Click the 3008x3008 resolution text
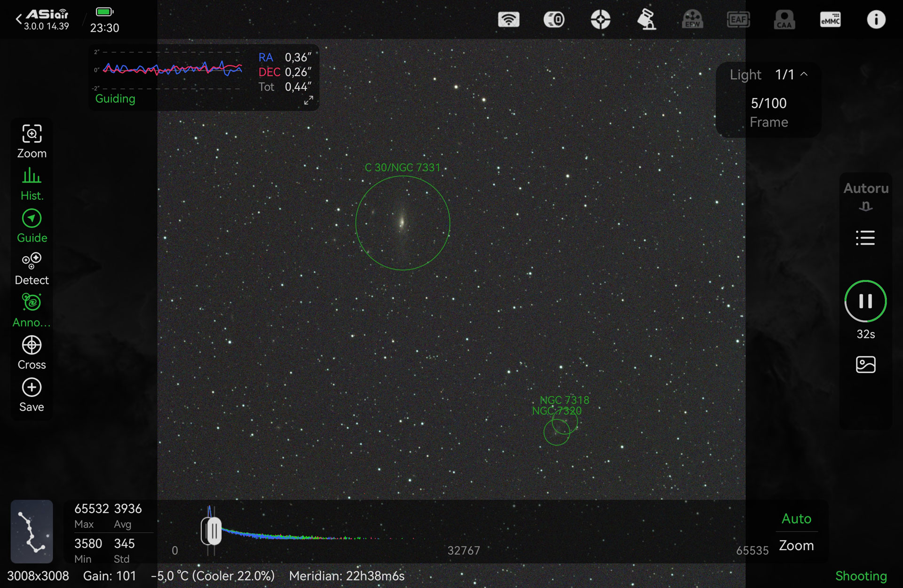Viewport: 903px width, 588px height. [x=38, y=576]
